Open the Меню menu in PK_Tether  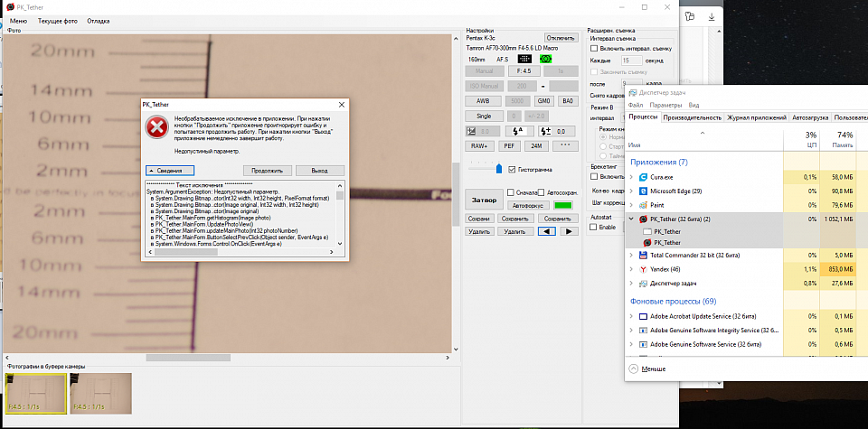coord(18,21)
